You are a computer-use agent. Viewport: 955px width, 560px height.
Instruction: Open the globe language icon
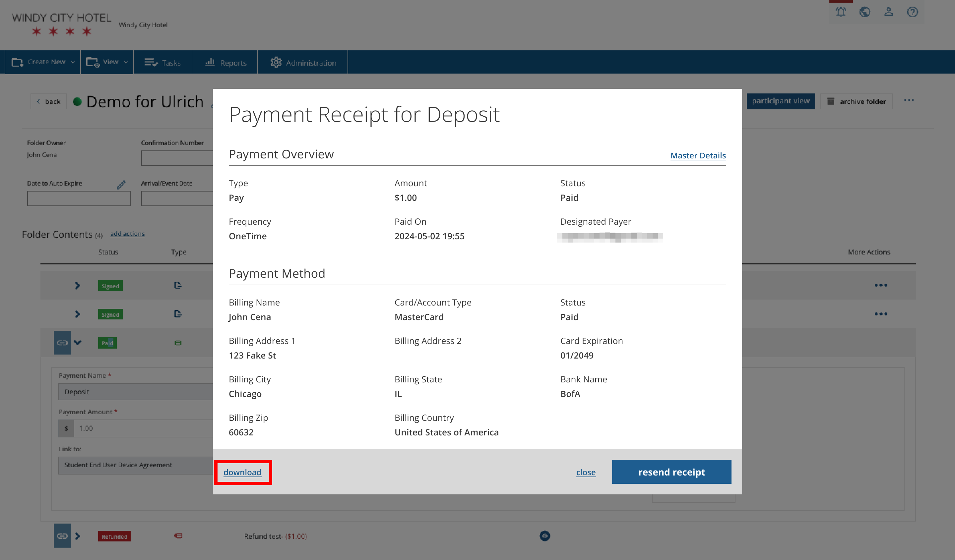pyautogui.click(x=864, y=12)
